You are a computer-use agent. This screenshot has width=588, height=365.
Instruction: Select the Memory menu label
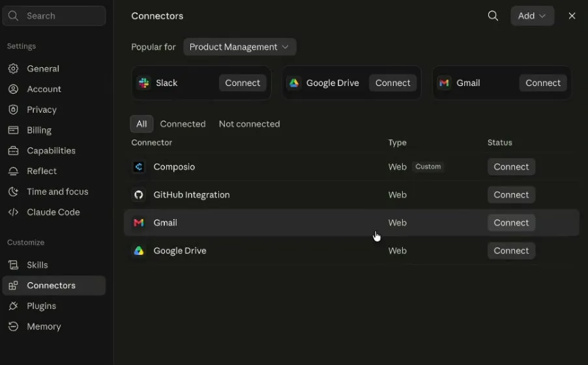coord(44,327)
